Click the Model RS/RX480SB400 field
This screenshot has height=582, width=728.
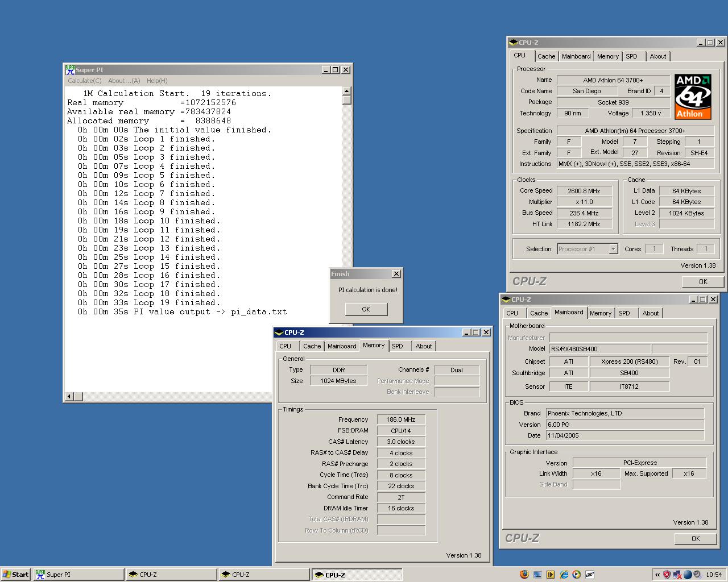tap(600, 349)
